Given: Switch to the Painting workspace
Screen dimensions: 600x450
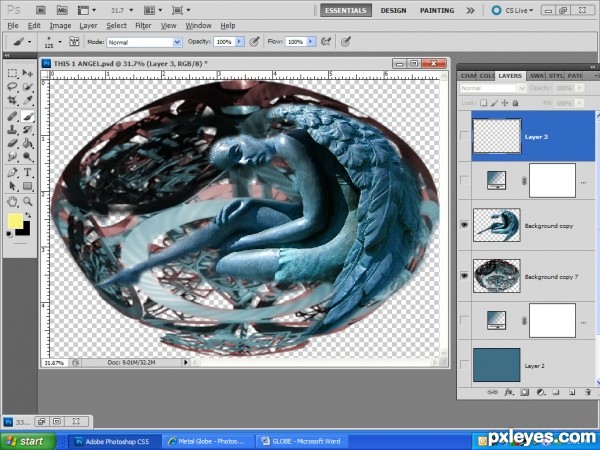Looking at the screenshot, I should (x=437, y=10).
